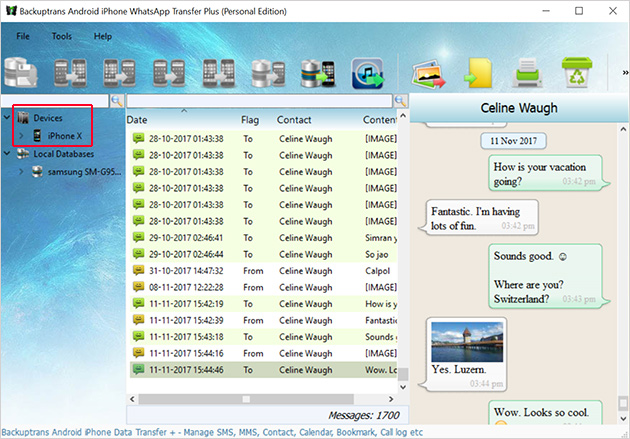
Task: Click the horizontal scrollbar thumb
Action: (x=246, y=399)
